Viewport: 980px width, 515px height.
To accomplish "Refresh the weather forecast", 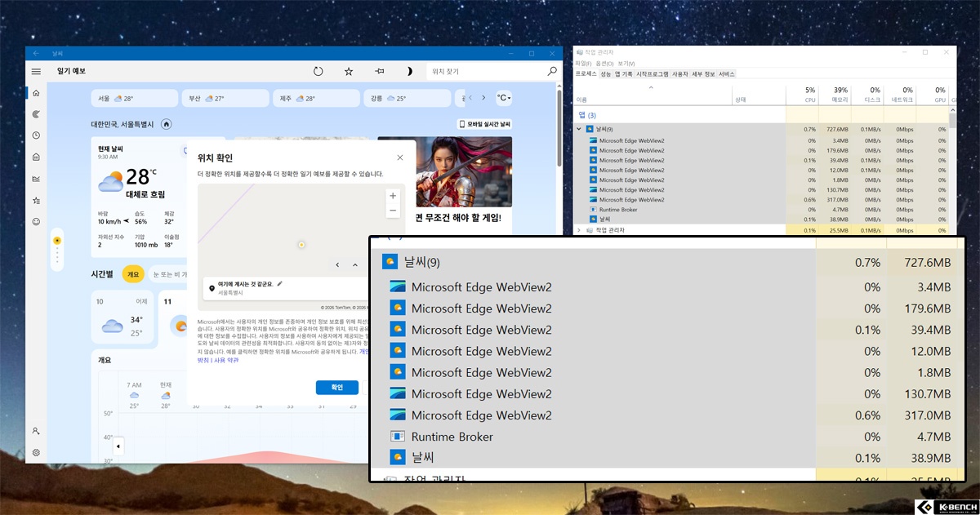I will pos(318,72).
